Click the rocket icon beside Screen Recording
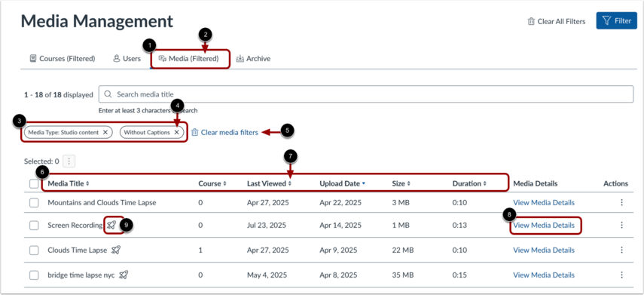Image resolution: width=644 pixels, height=295 pixels. point(111,225)
